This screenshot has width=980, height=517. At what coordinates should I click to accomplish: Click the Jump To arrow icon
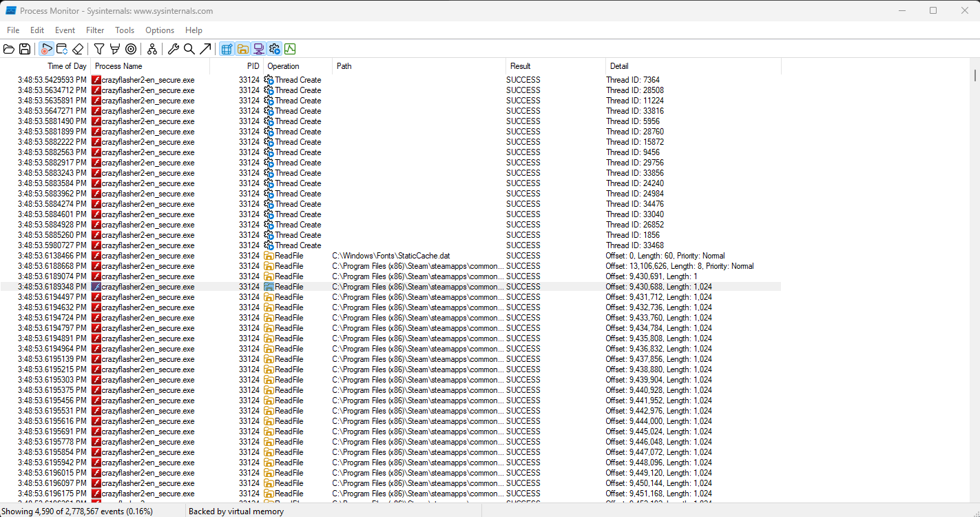pyautogui.click(x=205, y=49)
